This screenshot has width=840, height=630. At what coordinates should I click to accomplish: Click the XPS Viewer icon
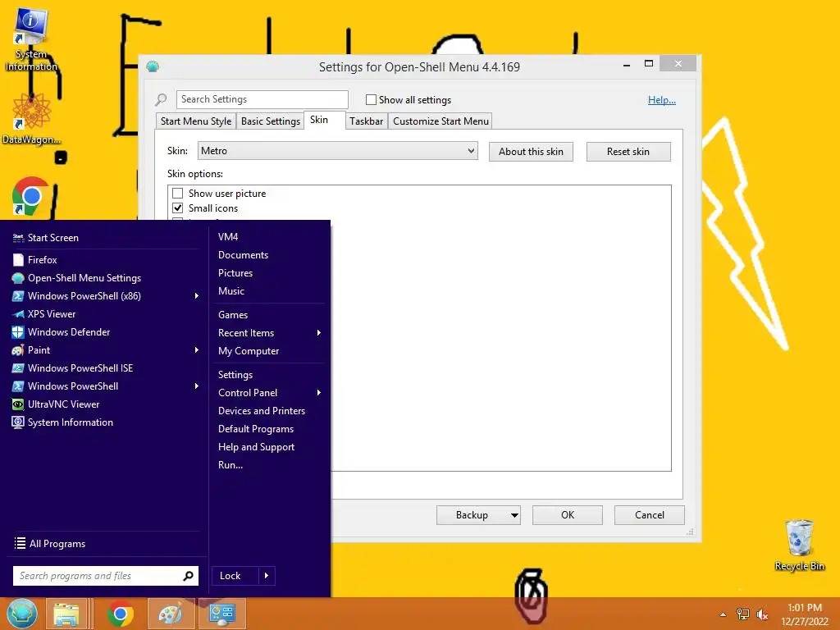click(x=18, y=314)
